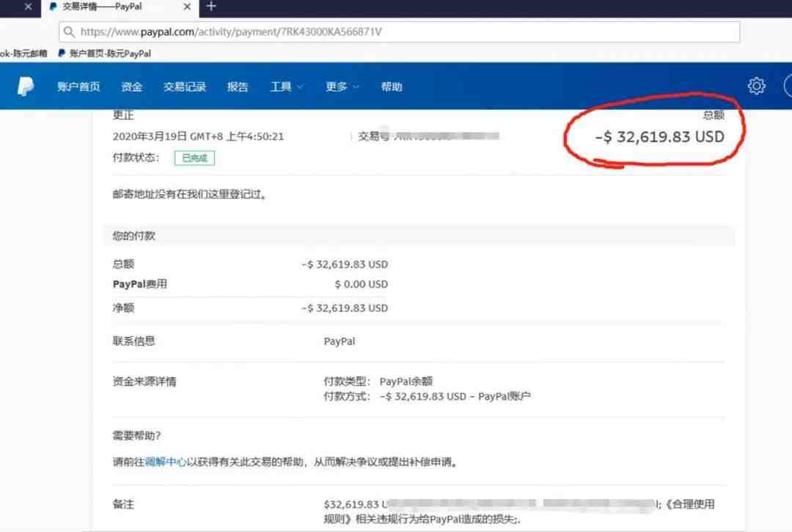
Task: Open 交易记录 in the navigation bar
Action: (x=184, y=86)
